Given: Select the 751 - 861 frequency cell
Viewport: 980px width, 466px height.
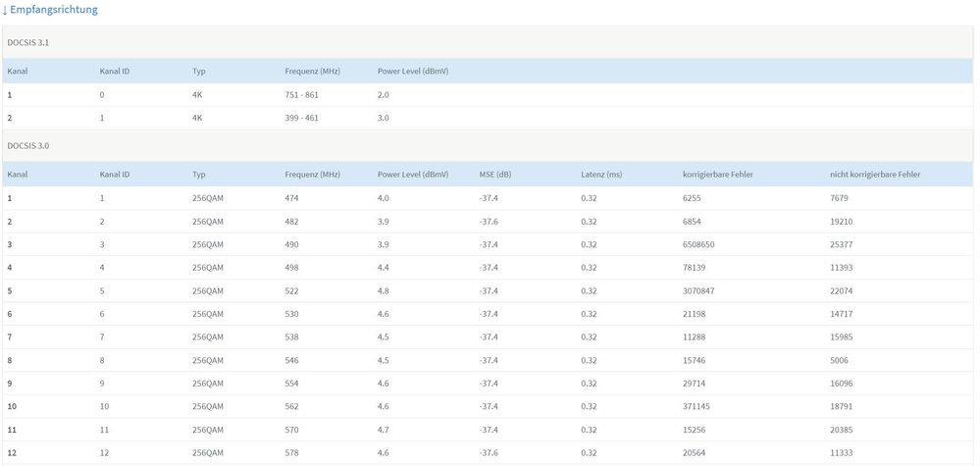Looking at the screenshot, I should [x=301, y=94].
